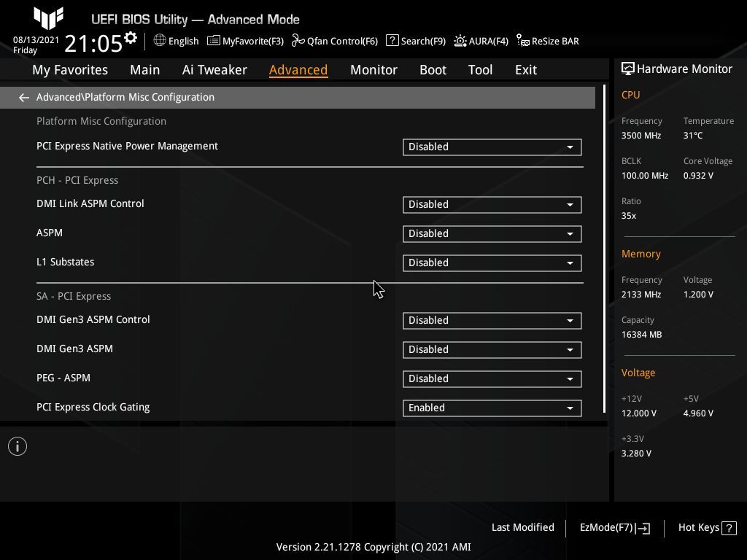Click the settings gear next to clock
The image size is (747, 560).
131,38
